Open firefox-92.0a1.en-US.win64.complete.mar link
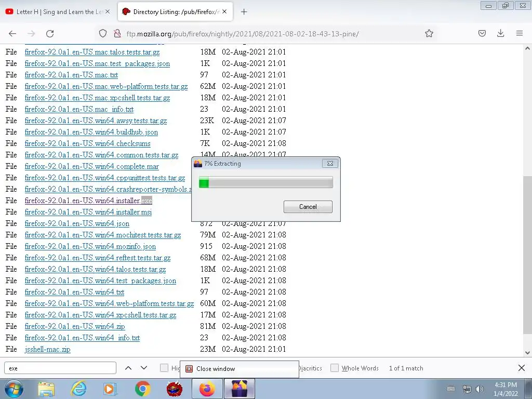The height and width of the screenshot is (399, 532). coord(91,166)
